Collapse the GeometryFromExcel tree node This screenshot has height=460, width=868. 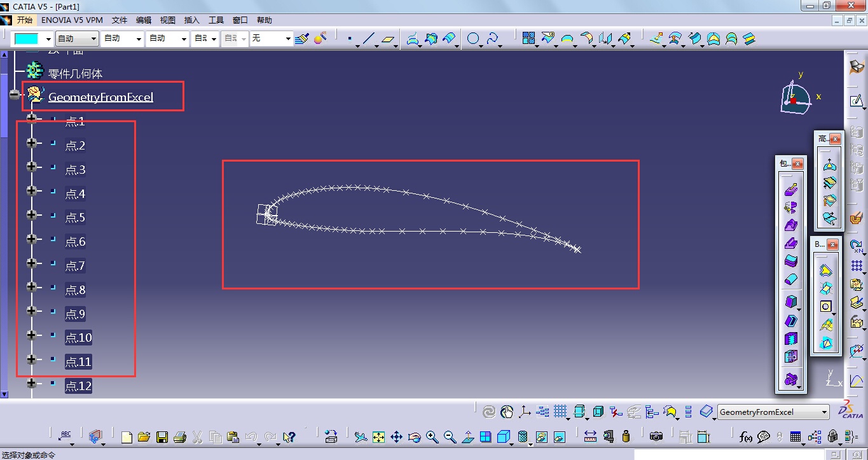15,95
